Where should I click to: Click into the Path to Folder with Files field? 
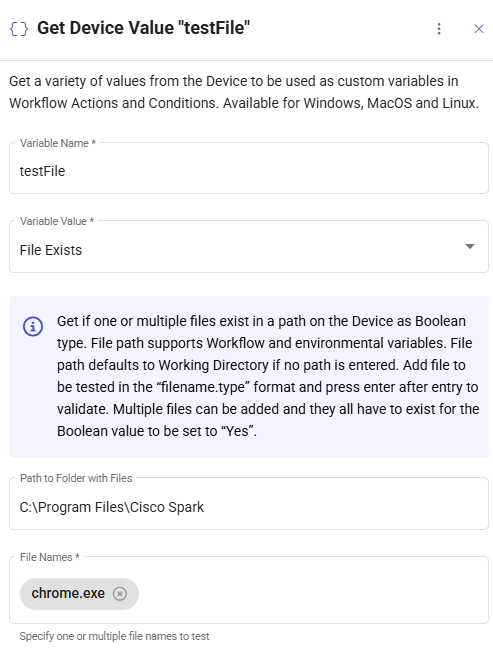[249, 503]
